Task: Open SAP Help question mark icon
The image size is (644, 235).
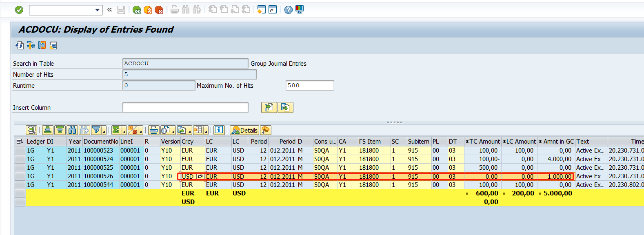Action: (289, 10)
